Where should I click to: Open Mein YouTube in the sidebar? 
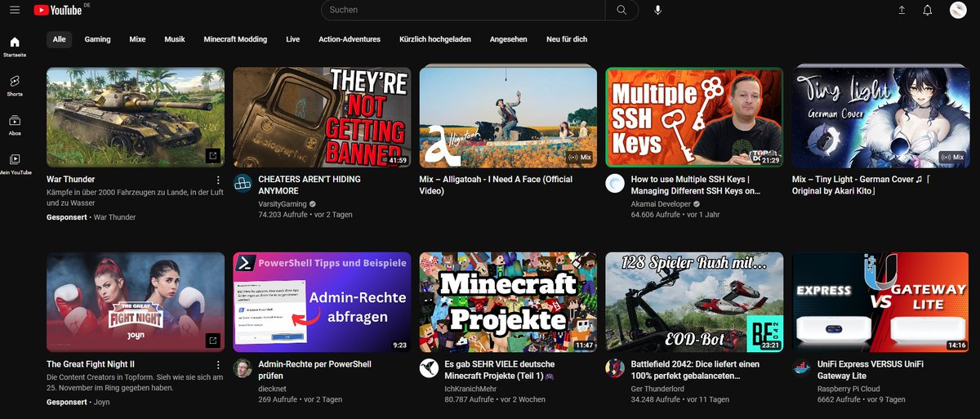click(15, 164)
